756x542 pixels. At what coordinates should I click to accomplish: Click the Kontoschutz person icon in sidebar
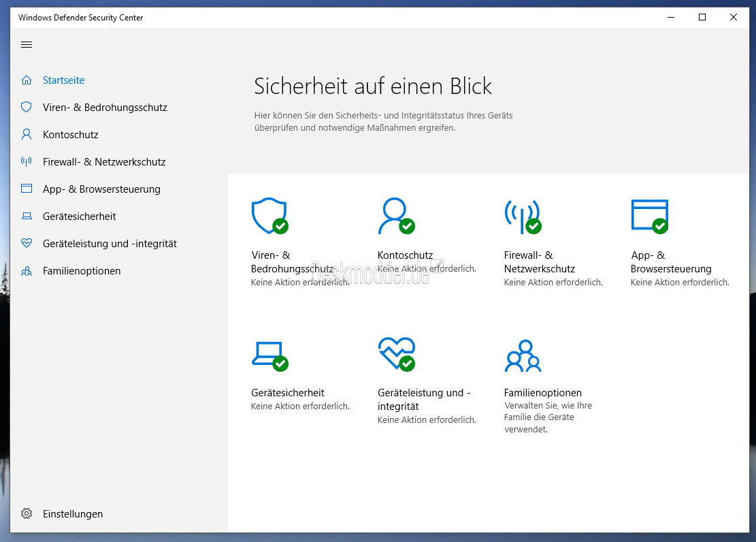click(x=27, y=135)
